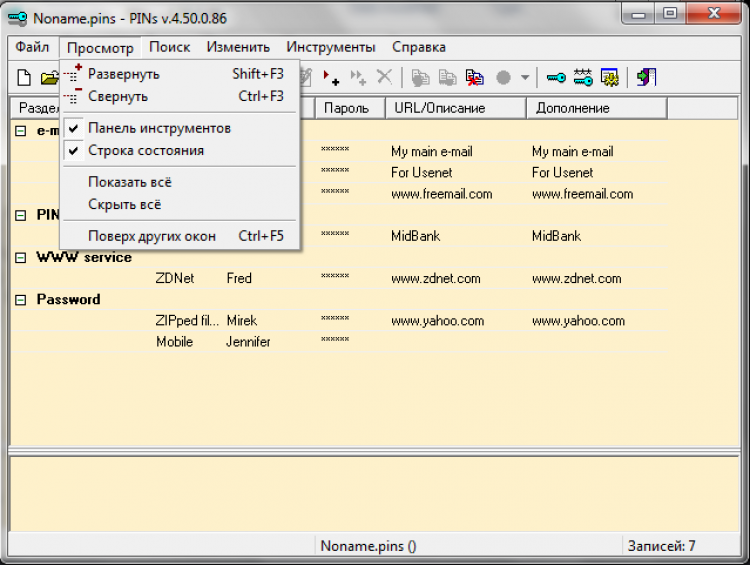The width and height of the screenshot is (750, 565).
Task: Click the Noname.pins () status bar entry
Action: 368,546
